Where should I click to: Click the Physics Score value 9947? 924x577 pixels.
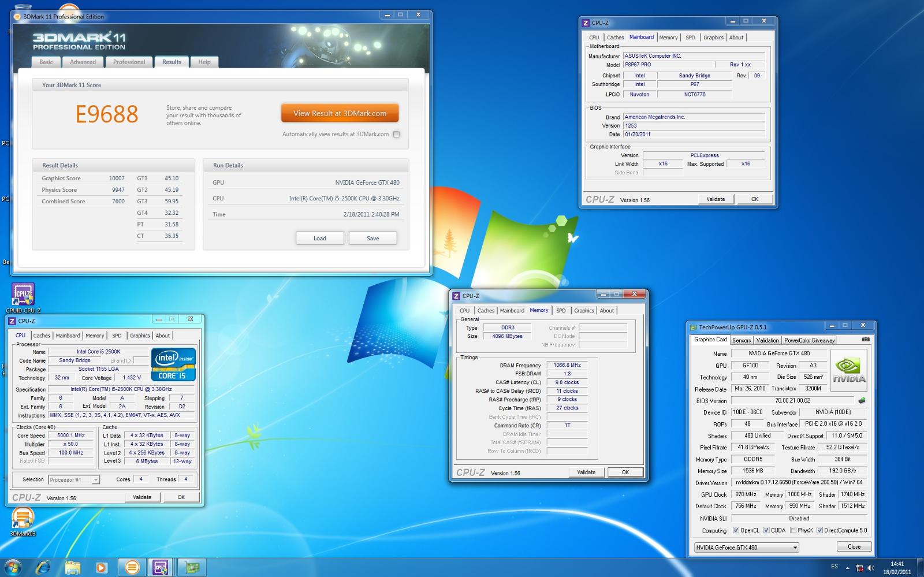click(118, 190)
